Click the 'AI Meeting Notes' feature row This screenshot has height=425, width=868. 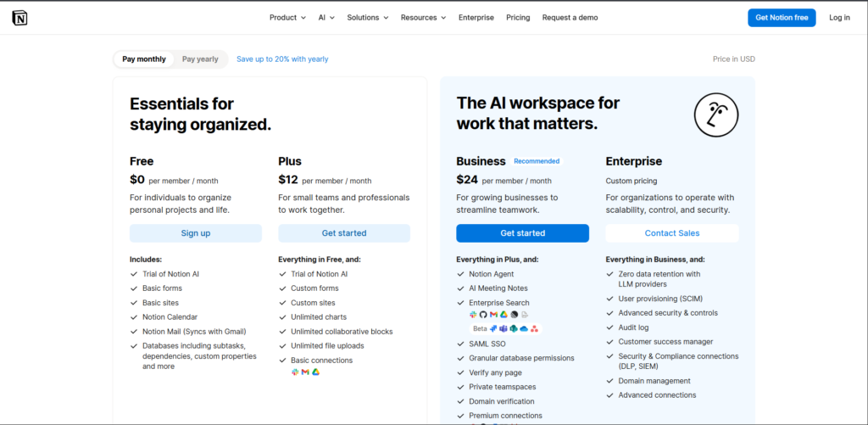pos(498,288)
